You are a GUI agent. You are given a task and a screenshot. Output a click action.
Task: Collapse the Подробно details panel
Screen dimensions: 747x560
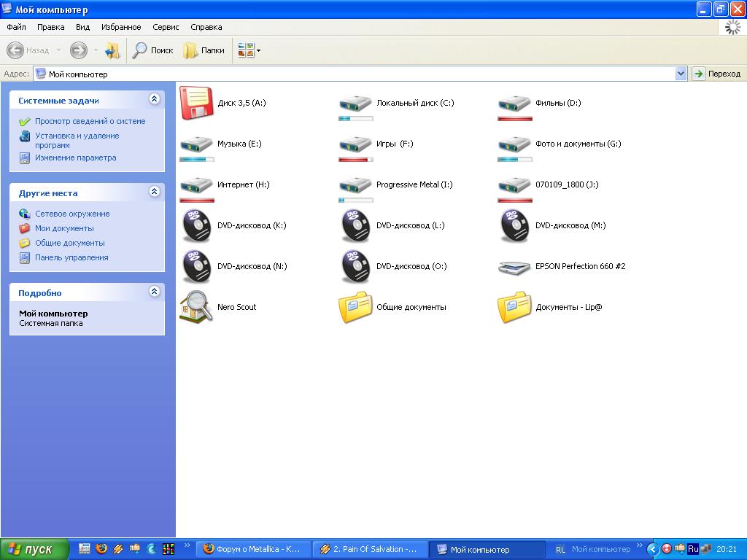point(154,292)
